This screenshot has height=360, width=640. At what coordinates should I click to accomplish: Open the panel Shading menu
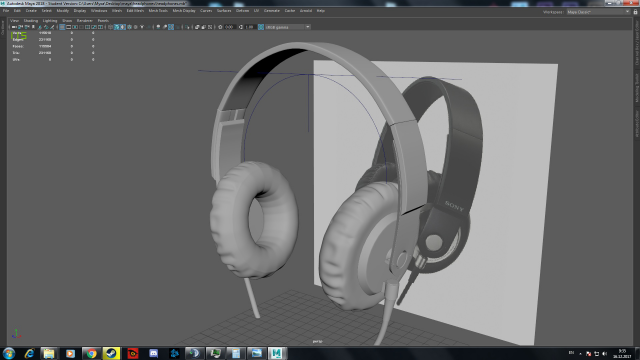[31, 20]
